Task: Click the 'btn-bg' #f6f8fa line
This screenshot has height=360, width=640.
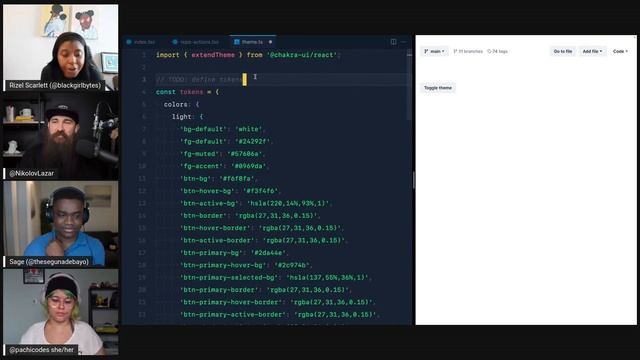Action: point(219,179)
